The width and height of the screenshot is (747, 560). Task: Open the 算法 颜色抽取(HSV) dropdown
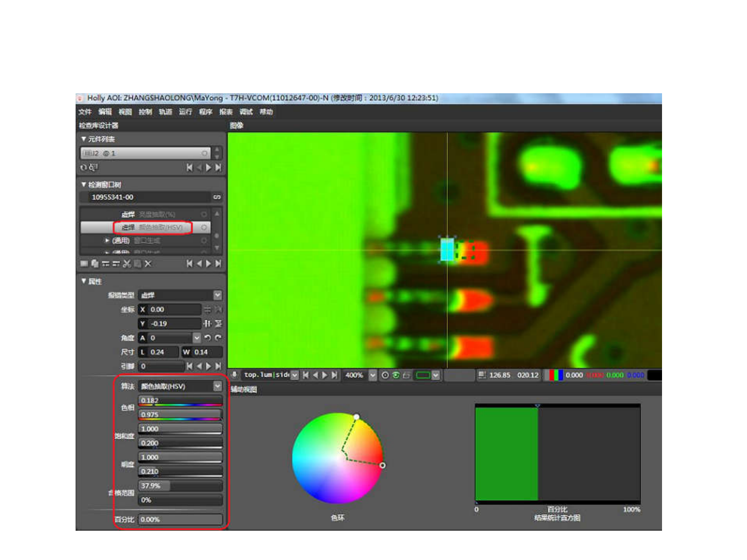[x=217, y=386]
